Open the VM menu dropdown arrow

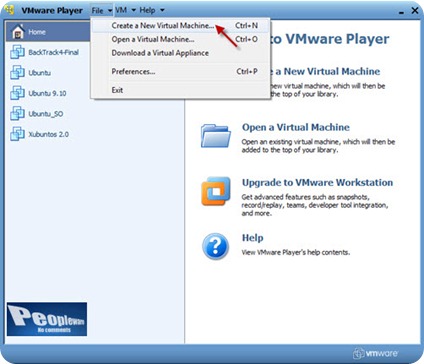pyautogui.click(x=133, y=10)
